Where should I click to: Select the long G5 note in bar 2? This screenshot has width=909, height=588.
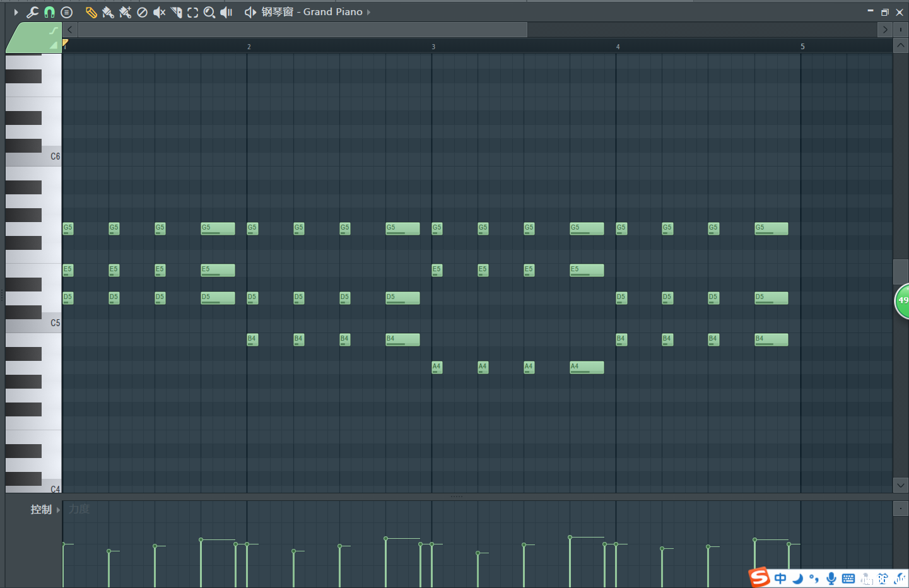tap(402, 228)
